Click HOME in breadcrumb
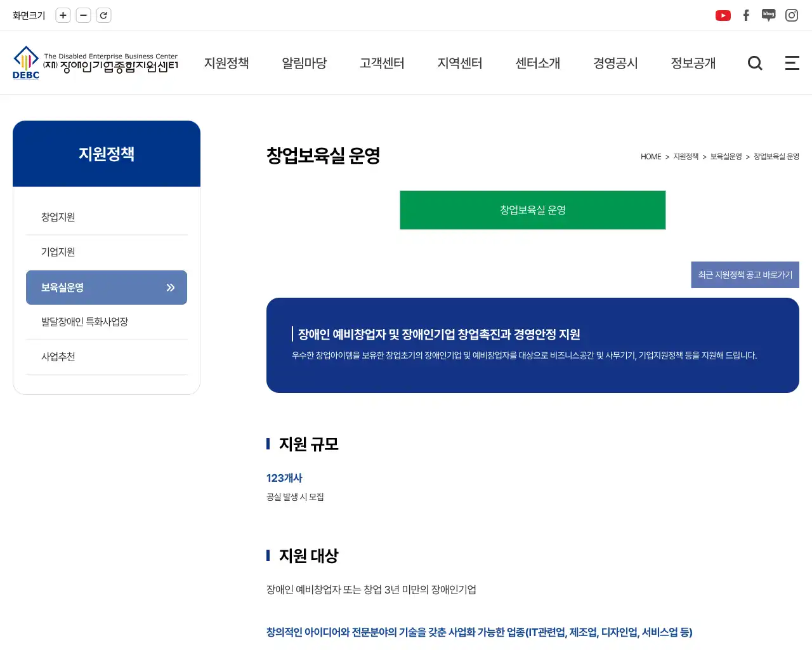The width and height of the screenshot is (812, 650). 651,157
